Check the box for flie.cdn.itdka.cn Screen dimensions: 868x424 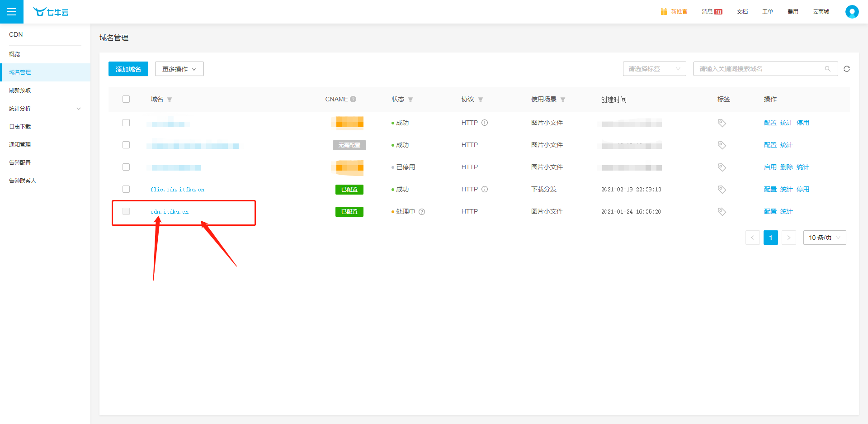(x=126, y=189)
